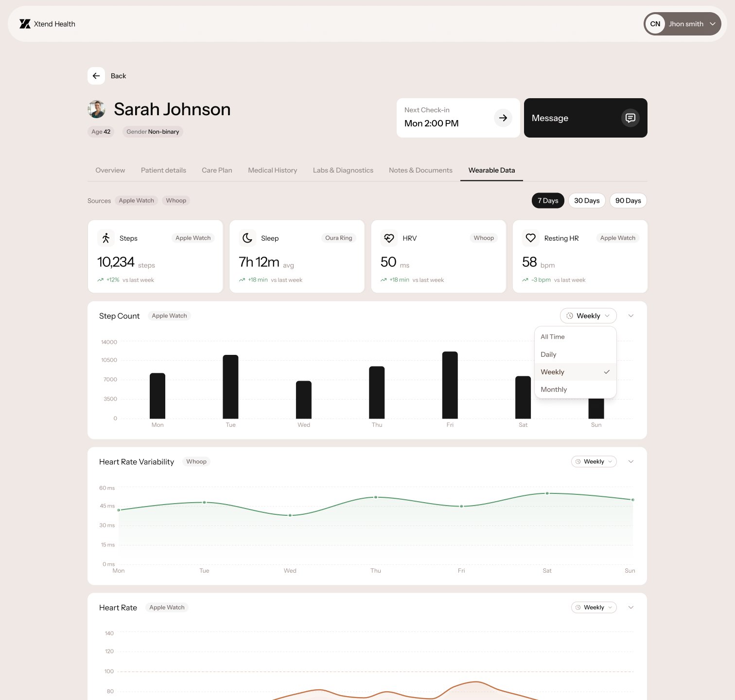Toggle the Whoop source filter

(176, 200)
